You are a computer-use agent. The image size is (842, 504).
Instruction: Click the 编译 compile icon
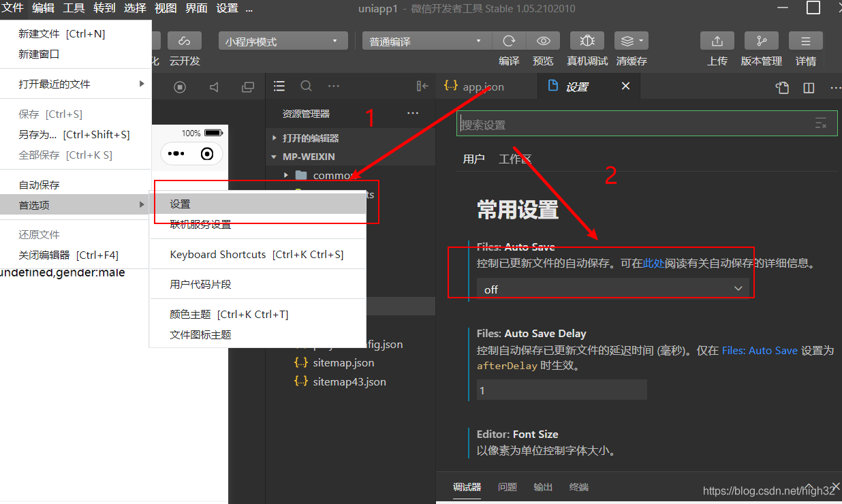pos(509,40)
